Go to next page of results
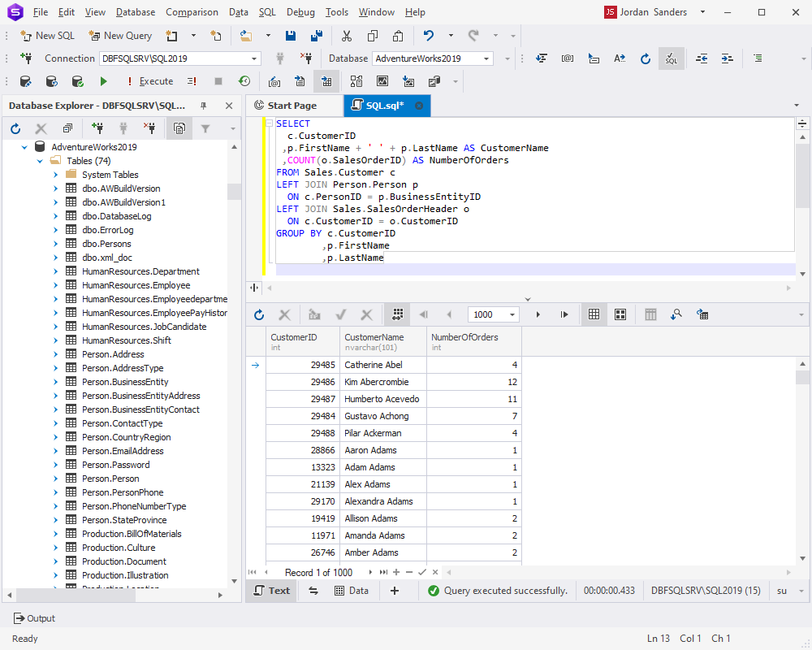The image size is (812, 650). [538, 314]
